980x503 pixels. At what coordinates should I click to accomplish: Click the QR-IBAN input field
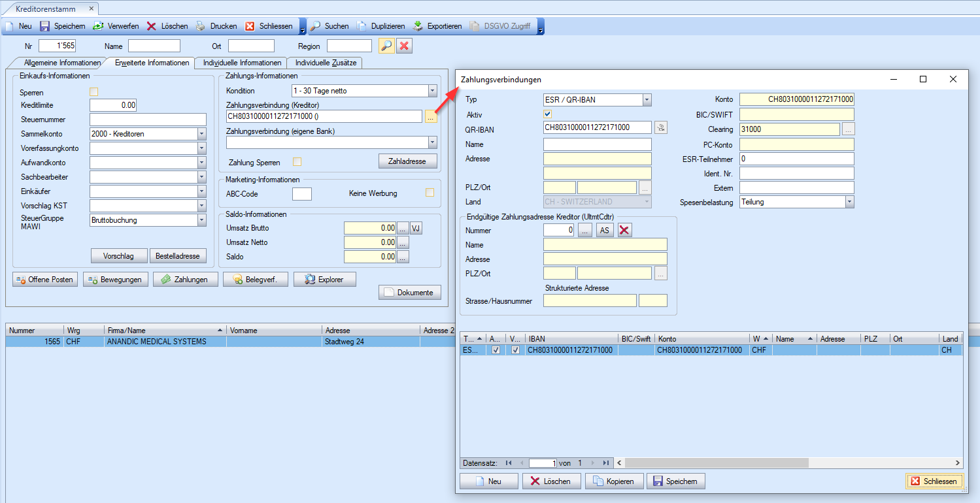click(x=597, y=127)
